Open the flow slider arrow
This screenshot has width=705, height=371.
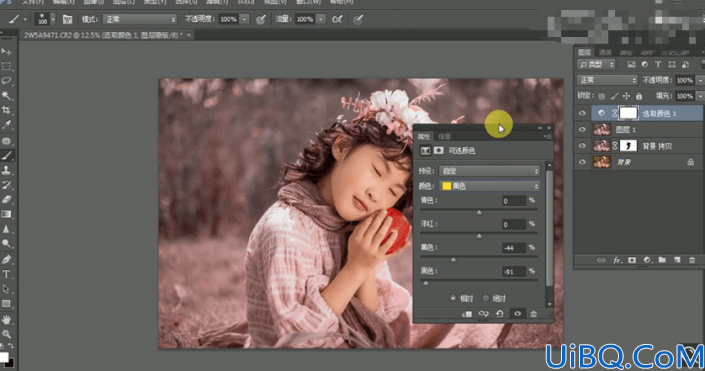point(321,19)
